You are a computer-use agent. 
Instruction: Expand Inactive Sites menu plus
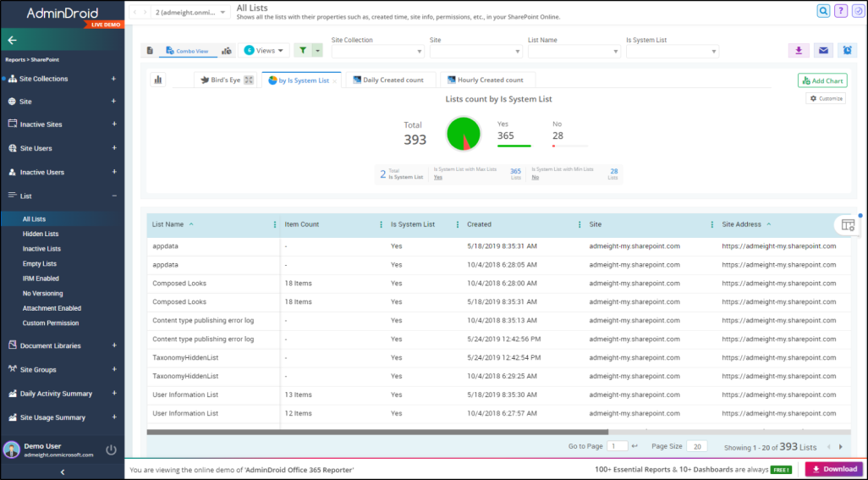[114, 124]
